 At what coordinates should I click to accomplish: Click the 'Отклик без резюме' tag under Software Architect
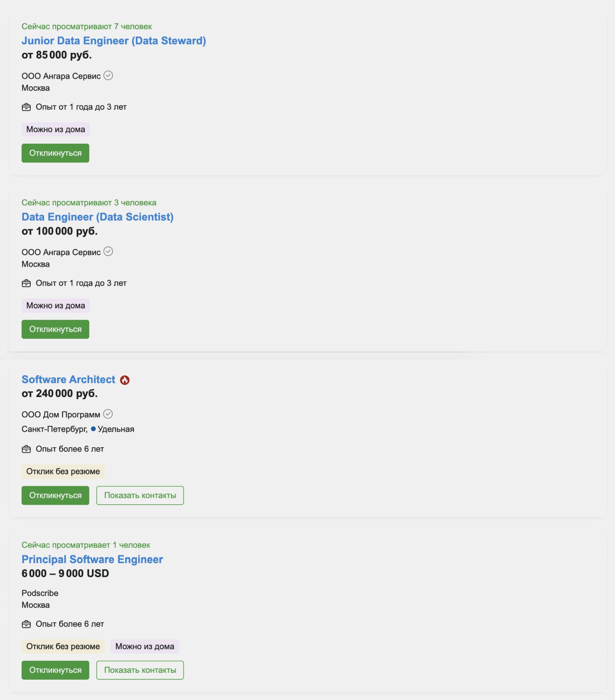point(63,472)
